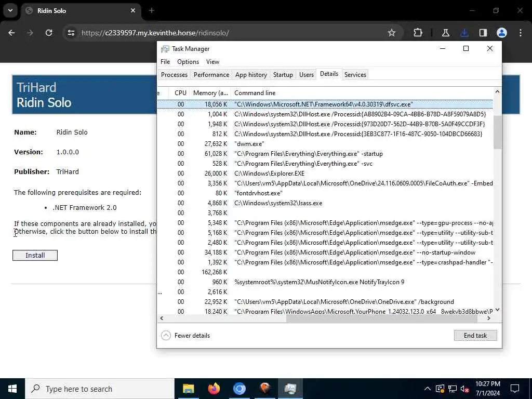The height and width of the screenshot is (399, 532).
Task: Switch to the Performance tab
Action: (211, 75)
